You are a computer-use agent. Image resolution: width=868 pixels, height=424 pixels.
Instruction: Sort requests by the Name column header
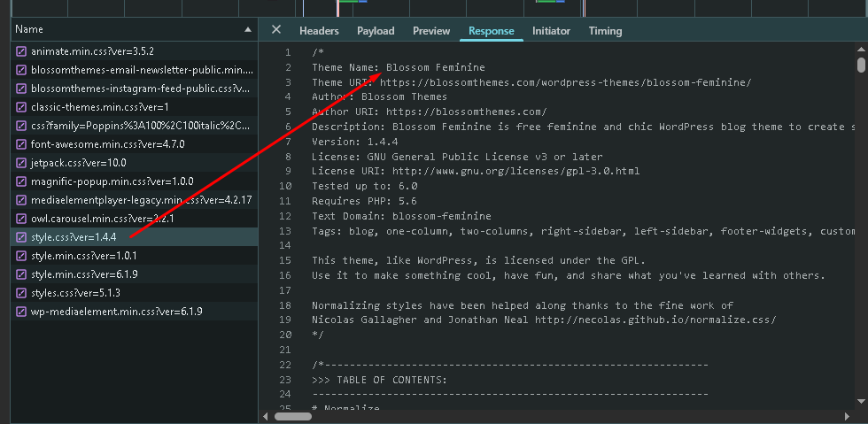134,29
